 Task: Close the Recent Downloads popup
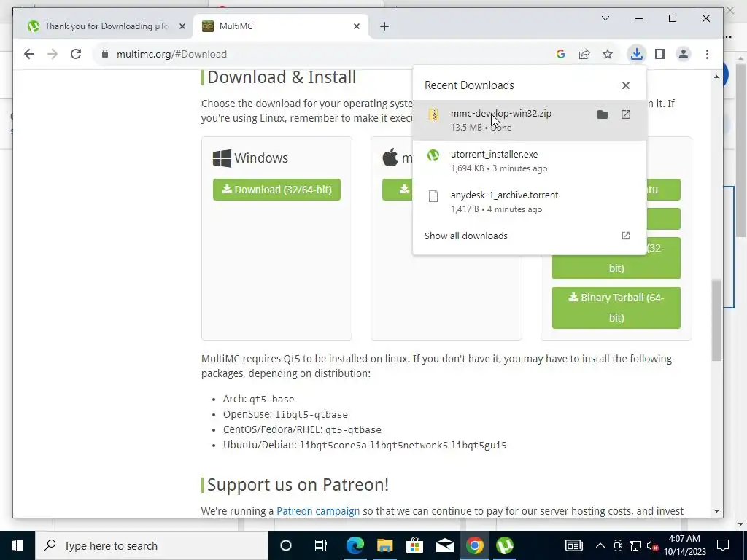pos(626,85)
